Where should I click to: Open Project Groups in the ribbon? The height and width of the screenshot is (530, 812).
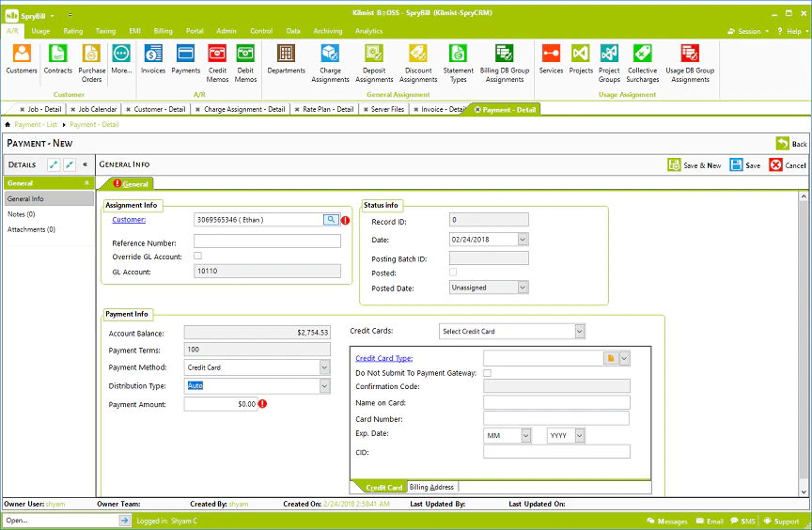pyautogui.click(x=609, y=63)
